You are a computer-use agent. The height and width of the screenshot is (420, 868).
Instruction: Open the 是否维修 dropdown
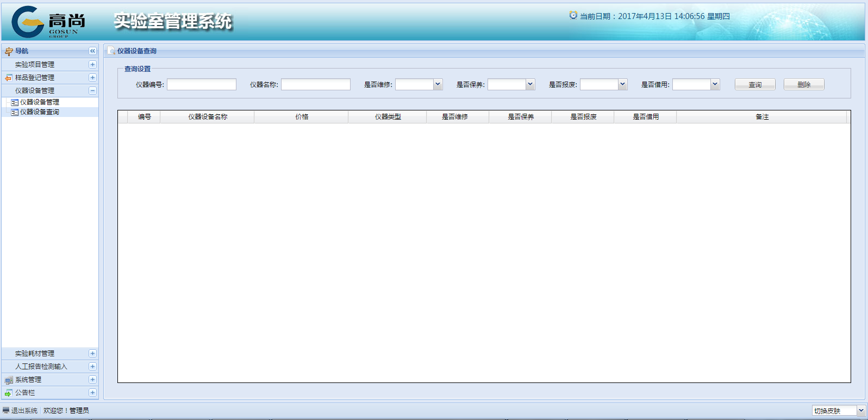[438, 84]
